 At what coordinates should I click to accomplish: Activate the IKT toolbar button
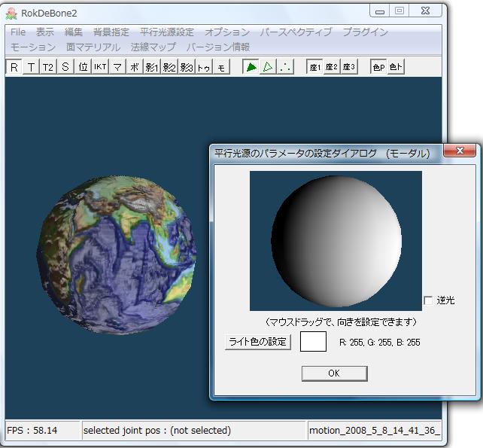click(100, 67)
